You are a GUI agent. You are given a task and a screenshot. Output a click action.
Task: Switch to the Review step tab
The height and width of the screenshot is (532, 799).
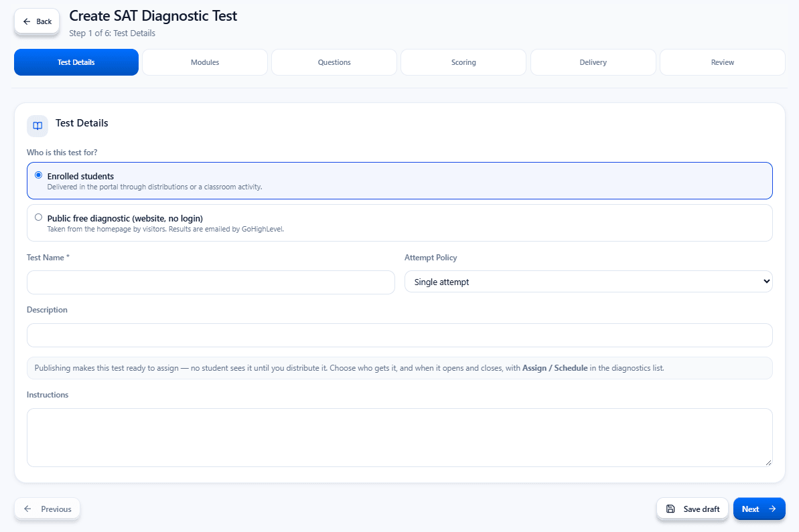[x=723, y=62]
